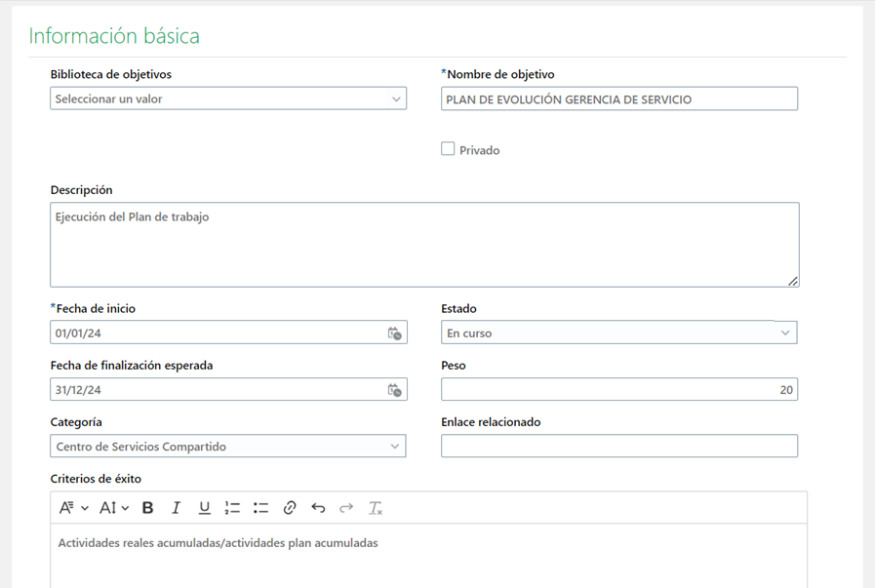
Task: Clear text formatting in the editor toolbar
Action: [x=376, y=508]
